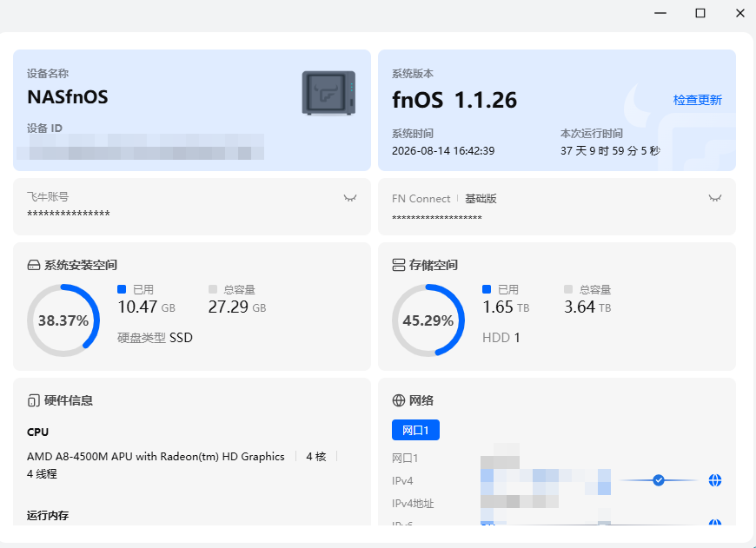Click the HDD 1 disk count
This screenshot has width=756, height=548.
tap(501, 337)
